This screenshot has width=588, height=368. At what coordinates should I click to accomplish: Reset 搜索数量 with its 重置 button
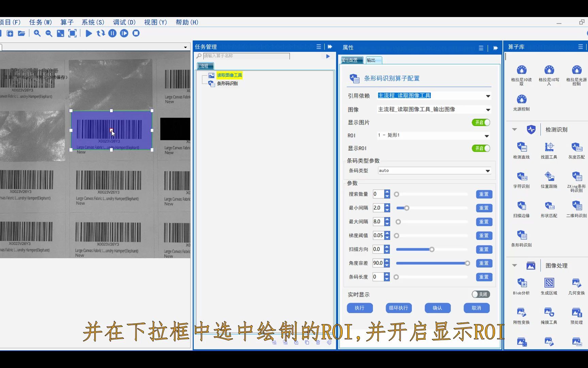pos(484,194)
